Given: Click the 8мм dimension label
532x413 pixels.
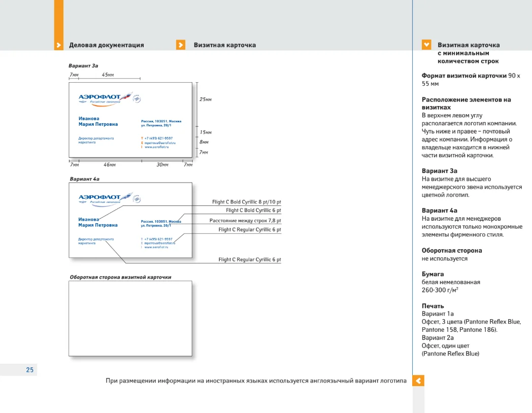Looking at the screenshot, I should (204, 142).
